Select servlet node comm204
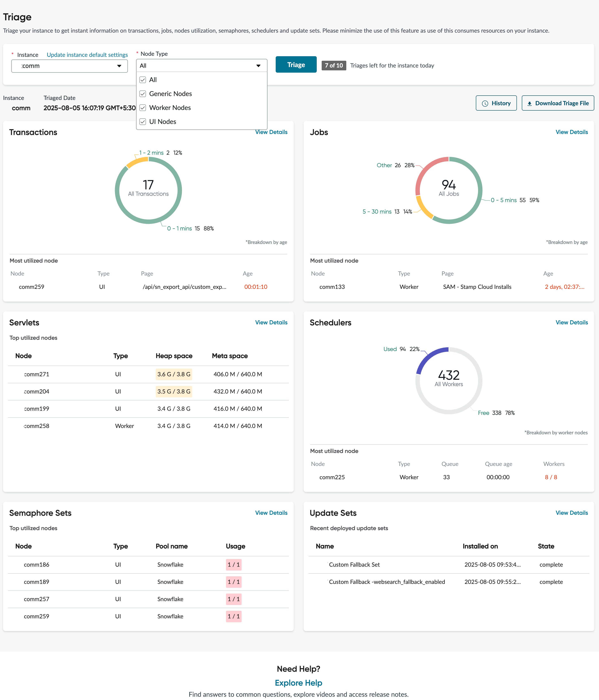599x700 pixels. tap(37, 392)
